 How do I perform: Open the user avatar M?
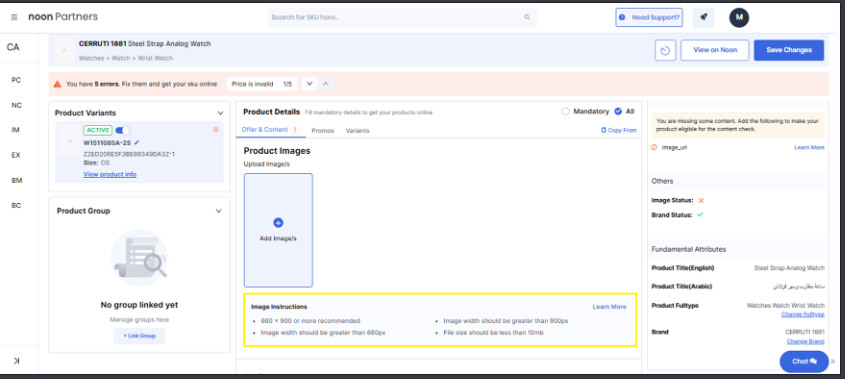(739, 17)
